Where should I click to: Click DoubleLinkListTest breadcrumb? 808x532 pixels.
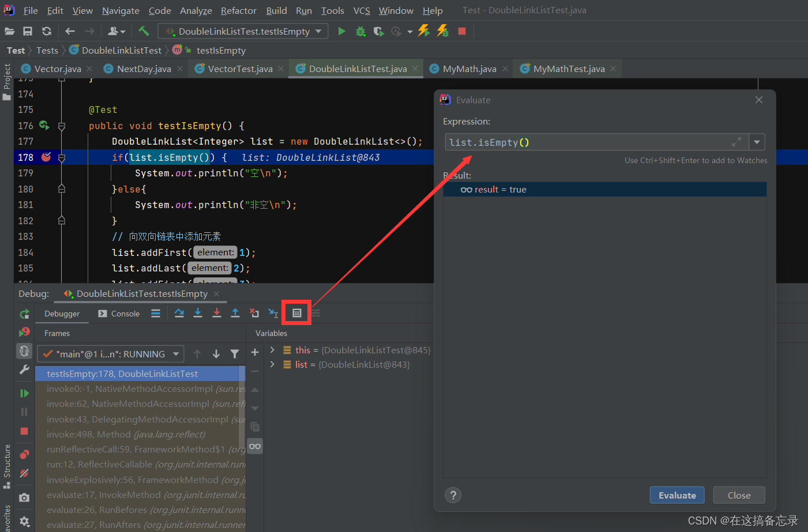tap(115, 50)
